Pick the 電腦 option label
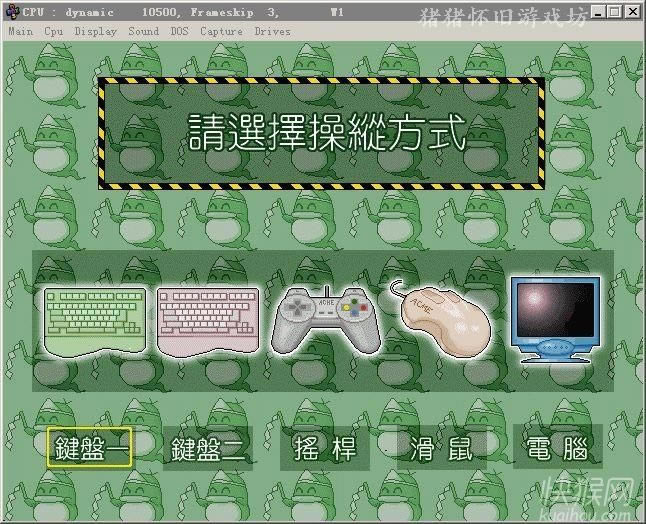The image size is (646, 524). coord(557,449)
